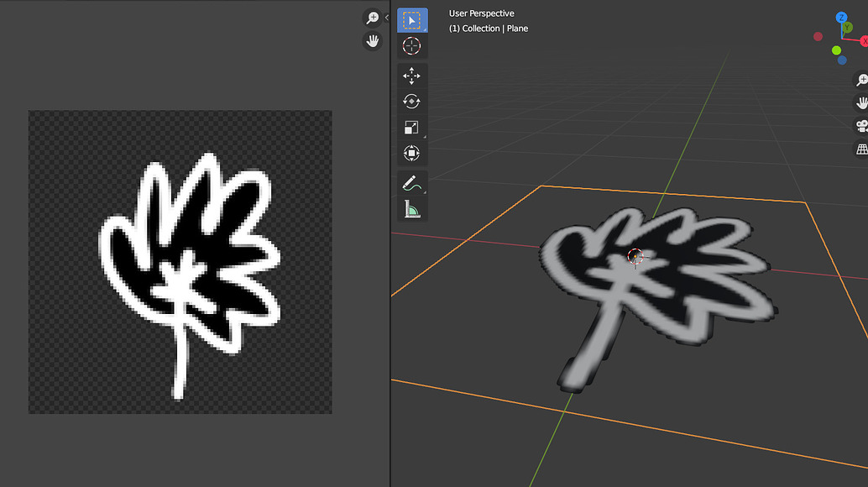Toggle orthographic projection with the grid icon
The image size is (868, 487).
point(860,149)
